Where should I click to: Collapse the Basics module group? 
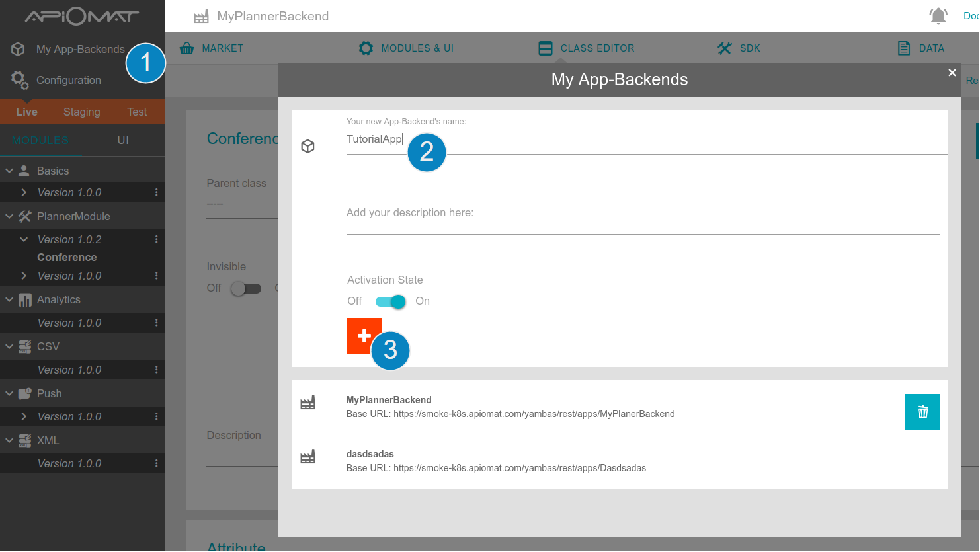(9, 171)
